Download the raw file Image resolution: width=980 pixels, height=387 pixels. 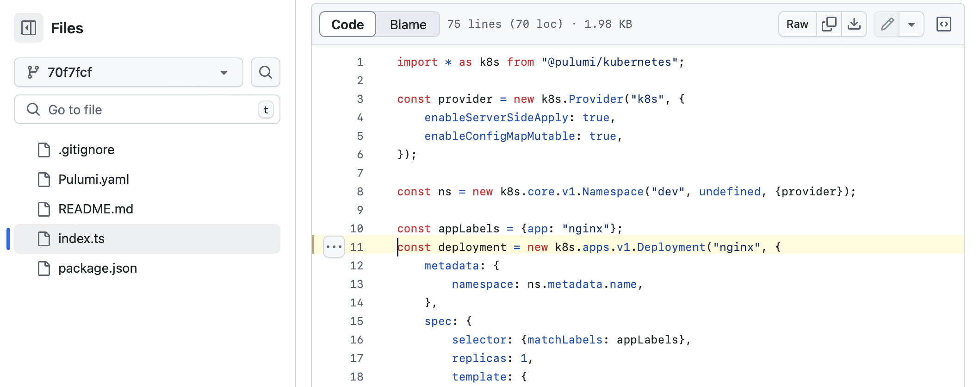pyautogui.click(x=854, y=24)
